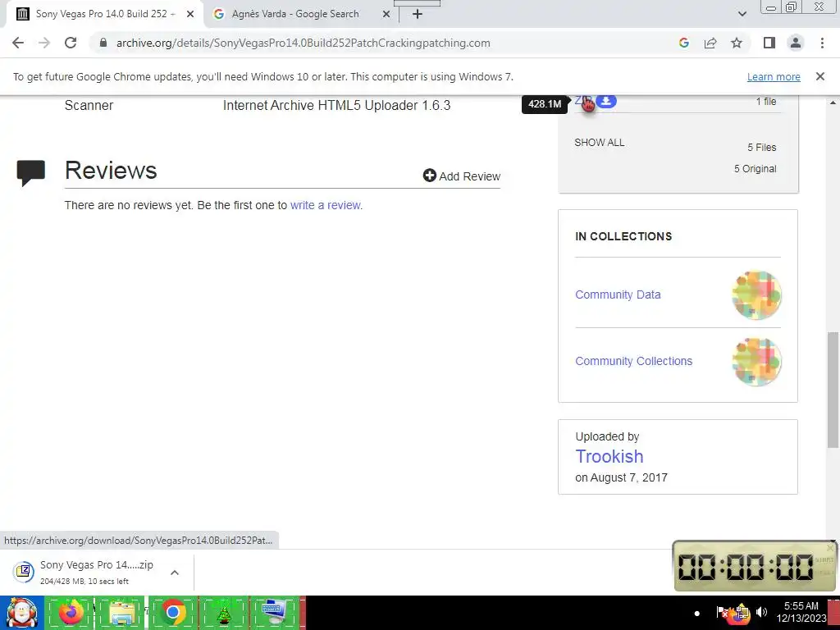Screen dimensions: 840x630
Task: Expand the download item options chevron
Action: click(175, 573)
